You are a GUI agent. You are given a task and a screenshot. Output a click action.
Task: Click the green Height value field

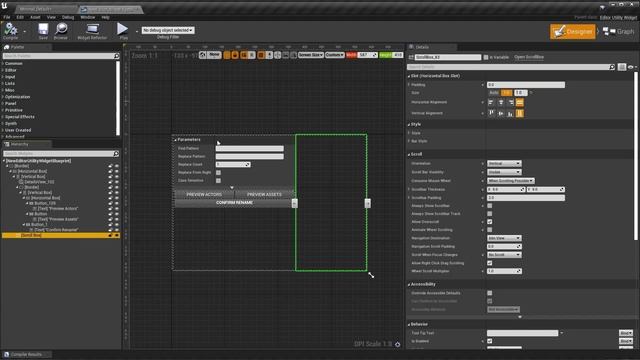[x=398, y=55]
